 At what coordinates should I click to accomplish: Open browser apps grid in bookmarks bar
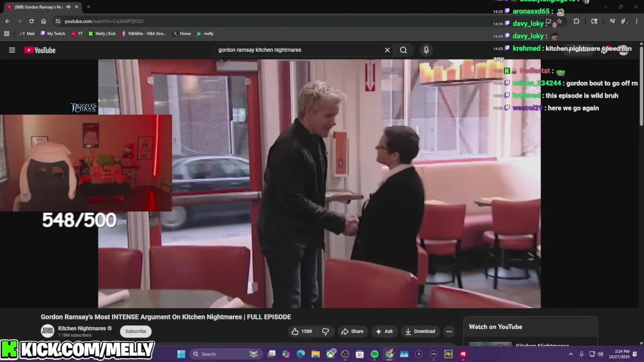(7, 34)
